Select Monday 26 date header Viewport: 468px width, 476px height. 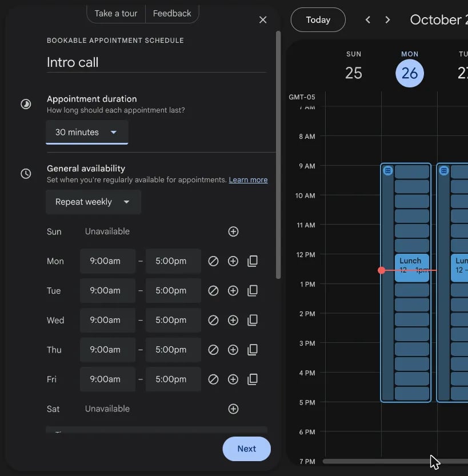[x=410, y=73]
